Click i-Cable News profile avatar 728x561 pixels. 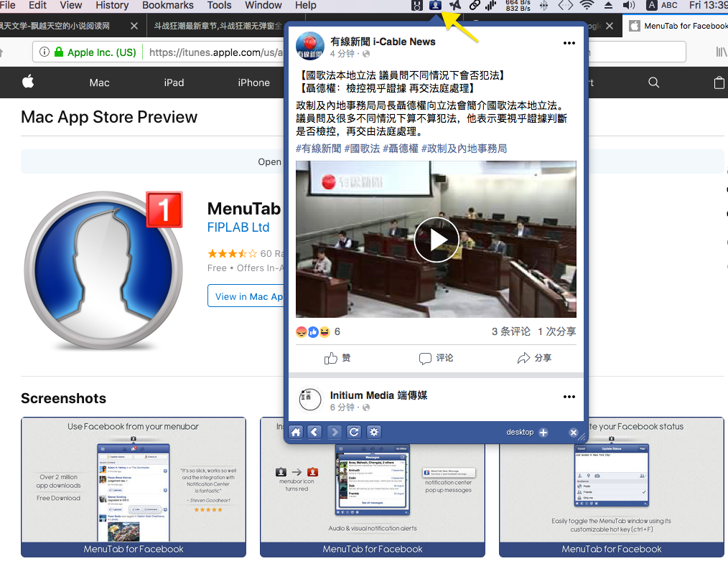point(309,46)
